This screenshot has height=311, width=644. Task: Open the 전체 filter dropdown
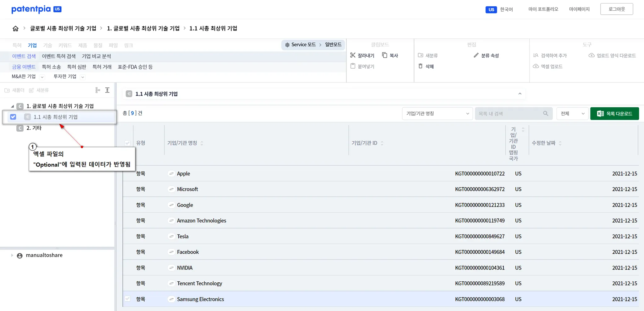572,114
